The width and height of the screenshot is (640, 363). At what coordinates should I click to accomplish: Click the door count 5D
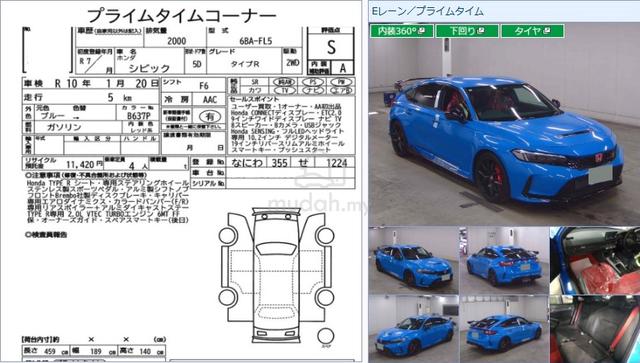point(197,64)
